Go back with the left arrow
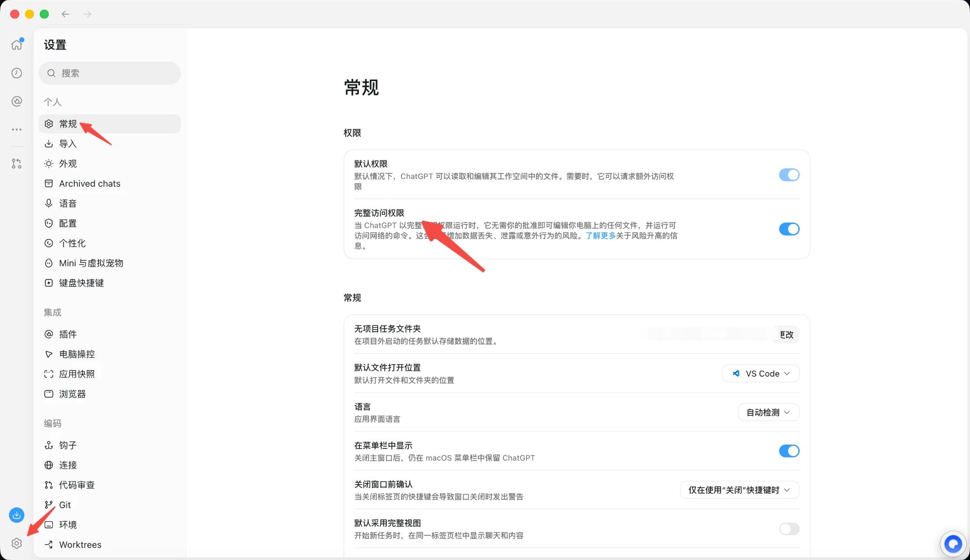The image size is (970, 560). click(65, 14)
